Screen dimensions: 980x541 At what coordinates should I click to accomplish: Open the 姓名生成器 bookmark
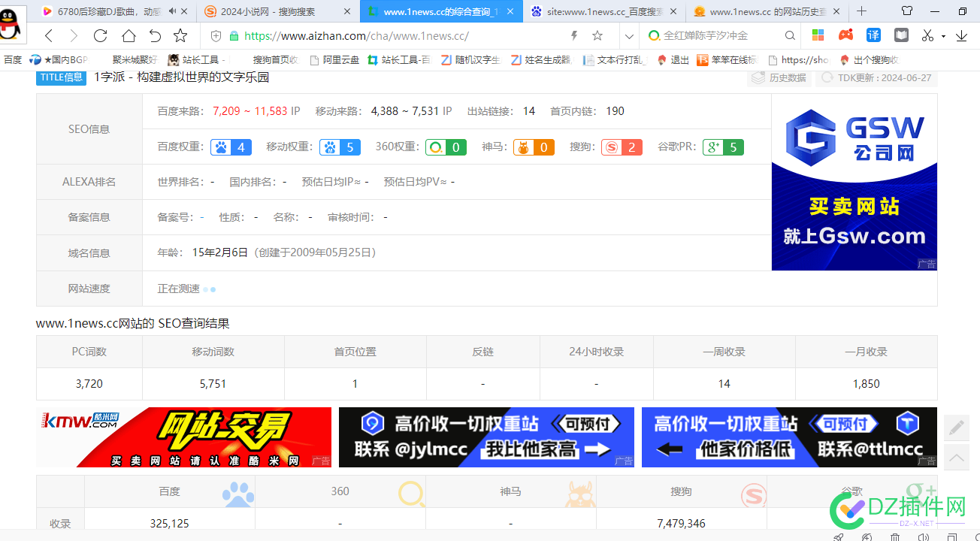click(x=540, y=60)
